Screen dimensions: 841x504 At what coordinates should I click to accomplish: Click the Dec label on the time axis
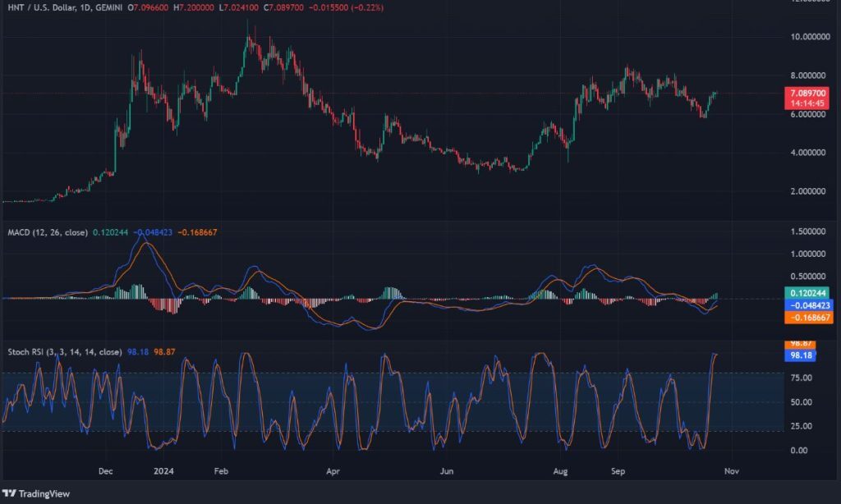[x=106, y=471]
